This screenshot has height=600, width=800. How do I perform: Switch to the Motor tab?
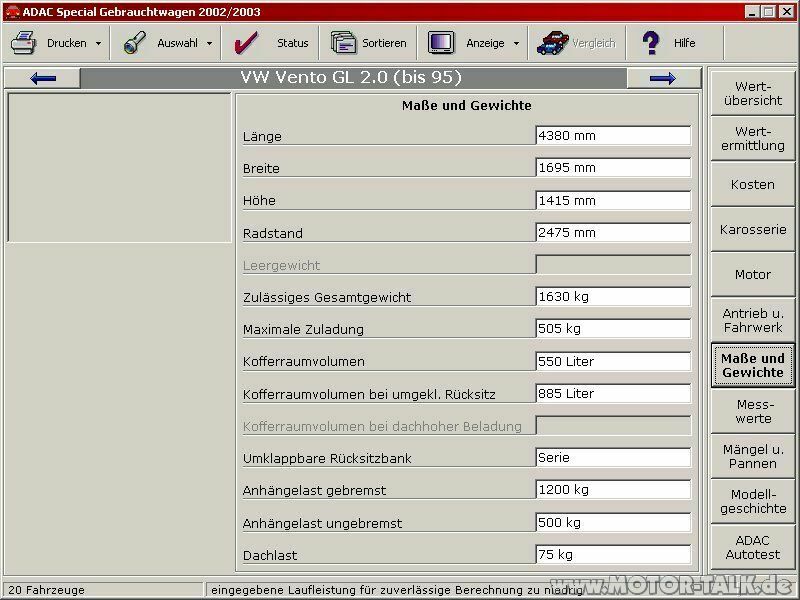pos(753,274)
